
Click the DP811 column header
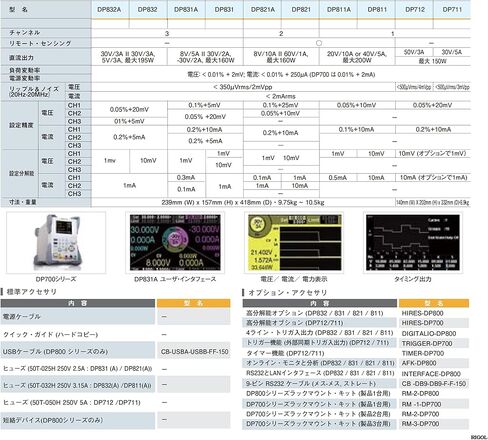(377, 9)
